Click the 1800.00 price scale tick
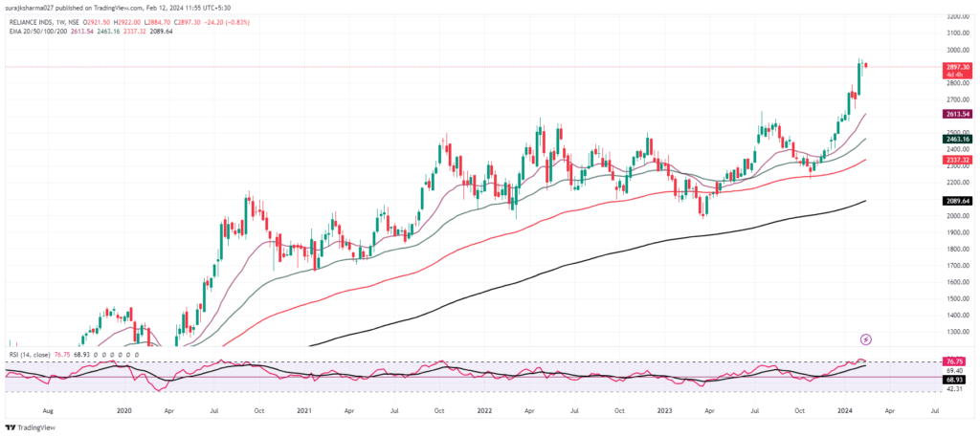This screenshot has width=980, height=437. point(956,249)
